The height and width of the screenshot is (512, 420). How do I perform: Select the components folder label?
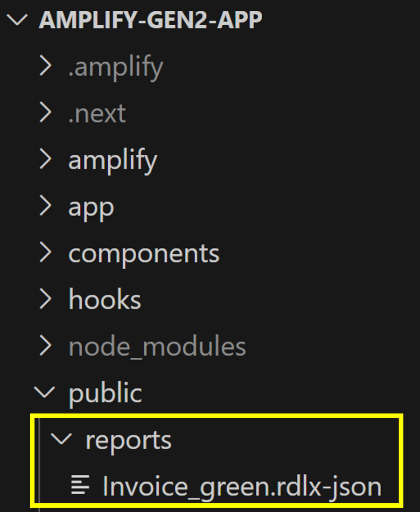pos(144,254)
